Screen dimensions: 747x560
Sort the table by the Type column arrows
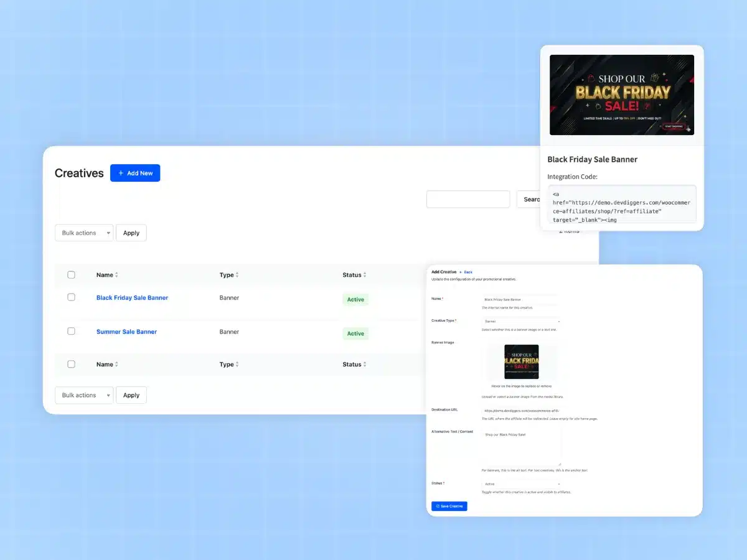[238, 274]
